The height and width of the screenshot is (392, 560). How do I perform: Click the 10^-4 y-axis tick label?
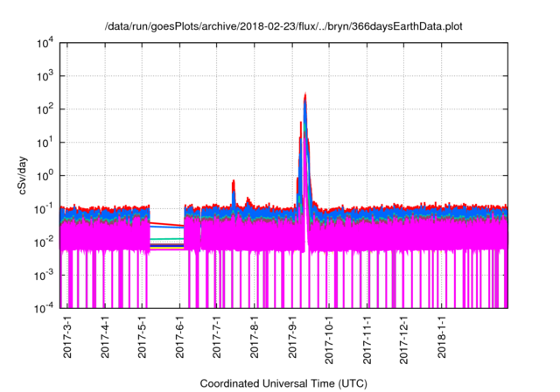(x=45, y=308)
